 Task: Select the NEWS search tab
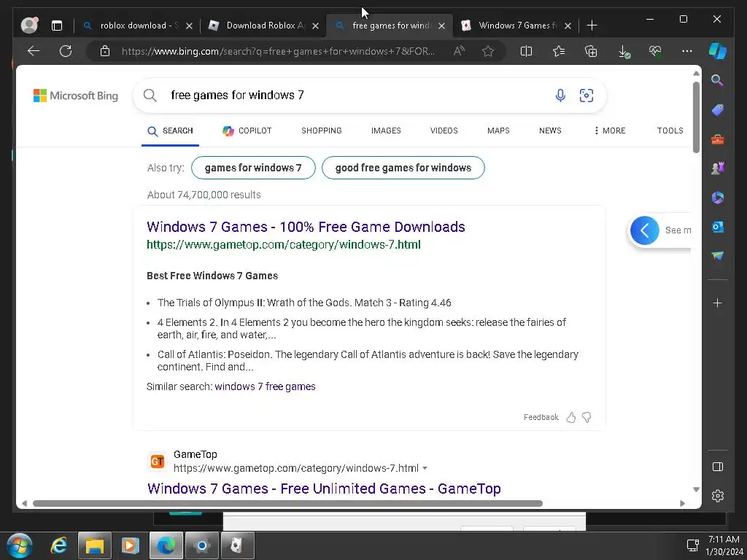tap(550, 131)
